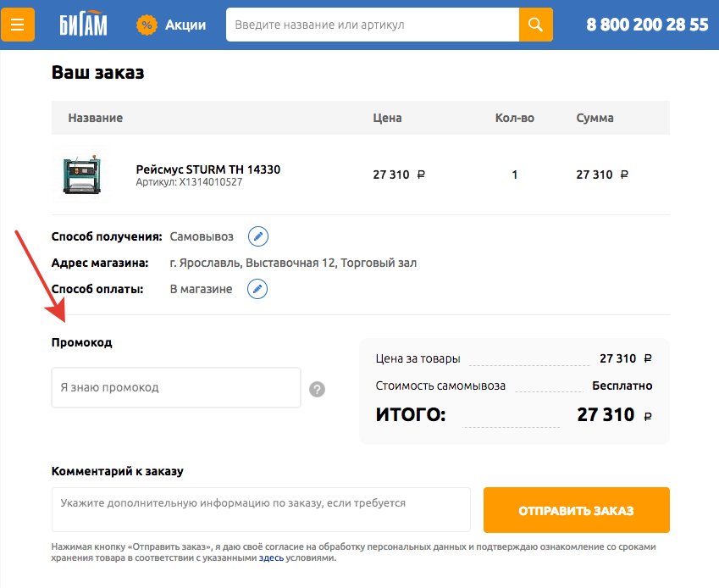The width and height of the screenshot is (719, 588).
Task: Open the hamburger menu
Action: pos(18,25)
